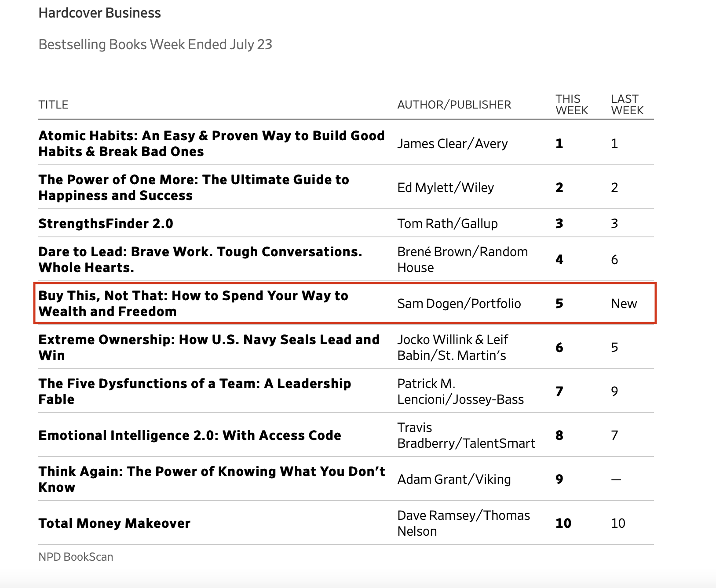Click the Hardcover Business heading
Image resolution: width=716 pixels, height=588 pixels.
coord(99,13)
